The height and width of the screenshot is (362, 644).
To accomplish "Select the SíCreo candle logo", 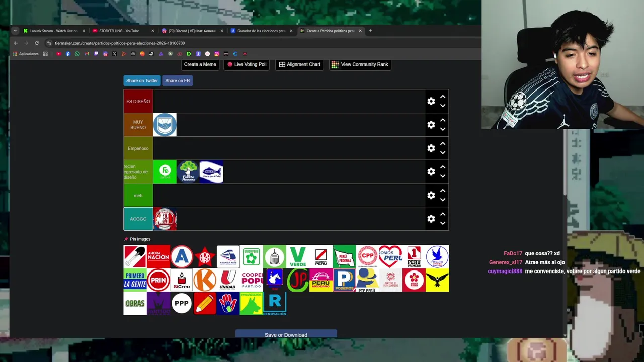I will click(181, 280).
